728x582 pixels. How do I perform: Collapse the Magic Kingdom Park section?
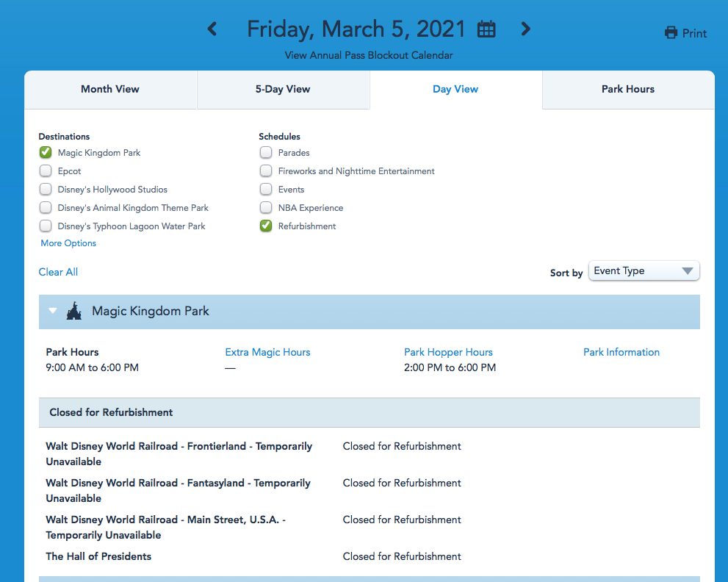[52, 311]
